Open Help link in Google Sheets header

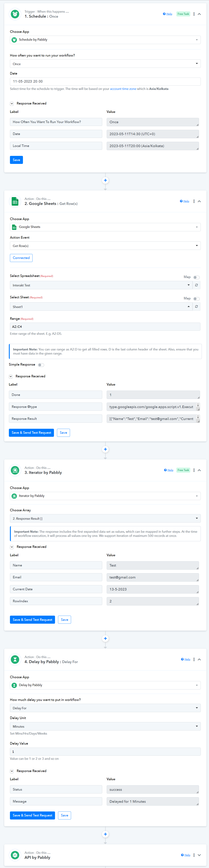tap(184, 201)
